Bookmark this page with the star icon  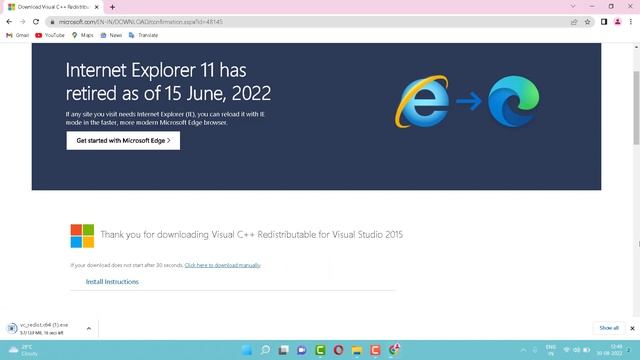point(587,22)
